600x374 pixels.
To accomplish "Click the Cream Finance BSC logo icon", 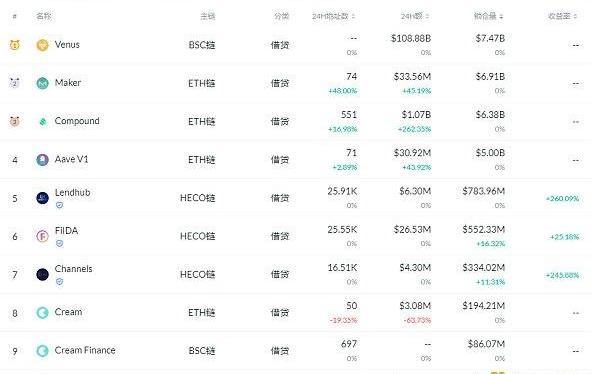I will pos(42,351).
